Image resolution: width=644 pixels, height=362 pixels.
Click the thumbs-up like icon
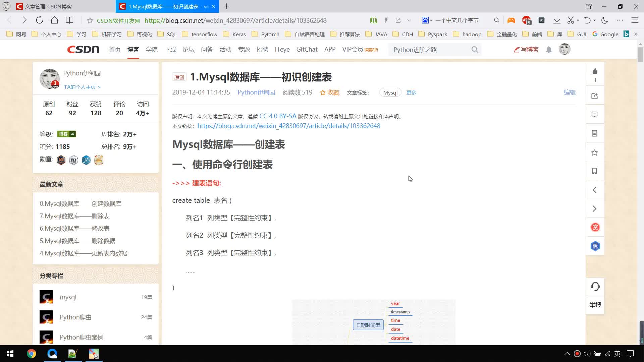tap(595, 71)
